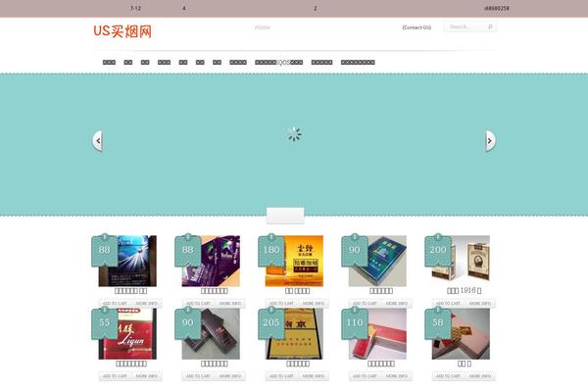Show the previous slide in the banner

(x=98, y=141)
